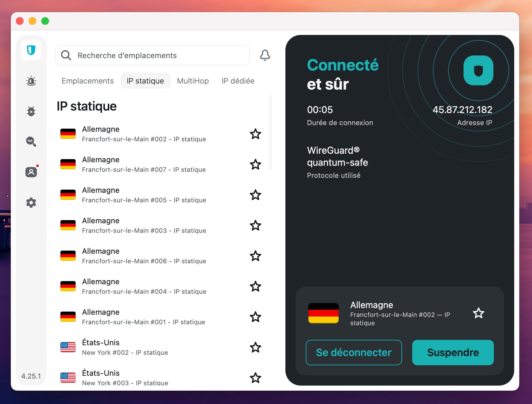Click German flag of Francfort #004 row
Image resolution: width=532 pixels, height=404 pixels.
click(x=68, y=286)
